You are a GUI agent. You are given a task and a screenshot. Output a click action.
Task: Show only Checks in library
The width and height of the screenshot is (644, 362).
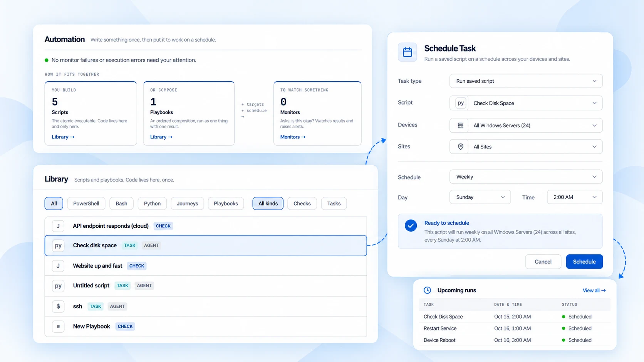302,204
